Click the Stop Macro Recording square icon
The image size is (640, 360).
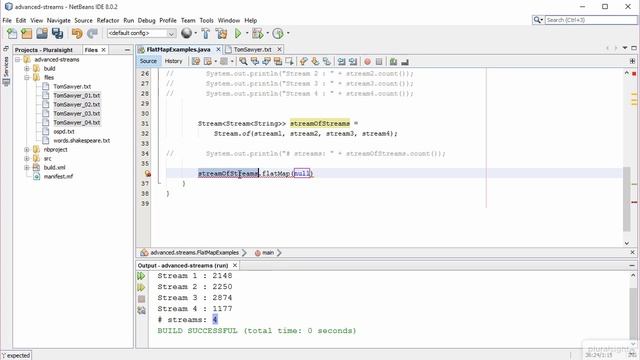coord(379,62)
